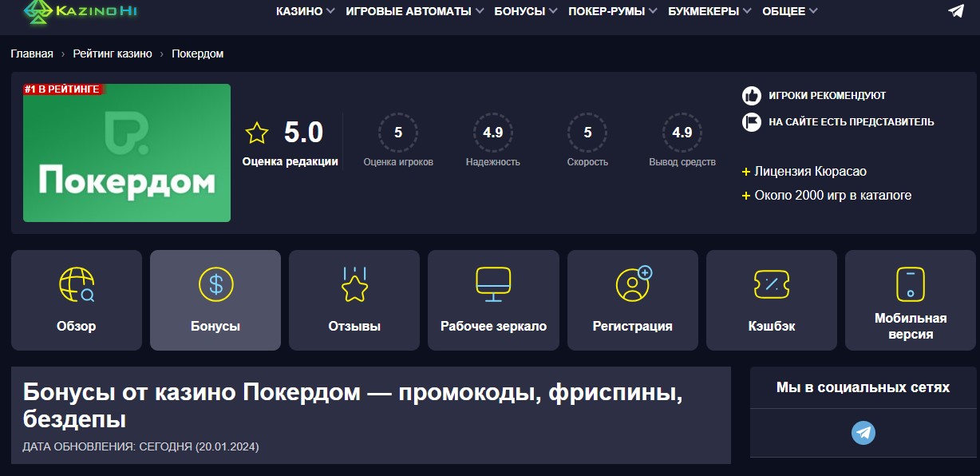Expand the ИГРОВЫЕ АВТОМАТЫ dropdown menu
Screen dimensions: 980x476
click(x=415, y=11)
